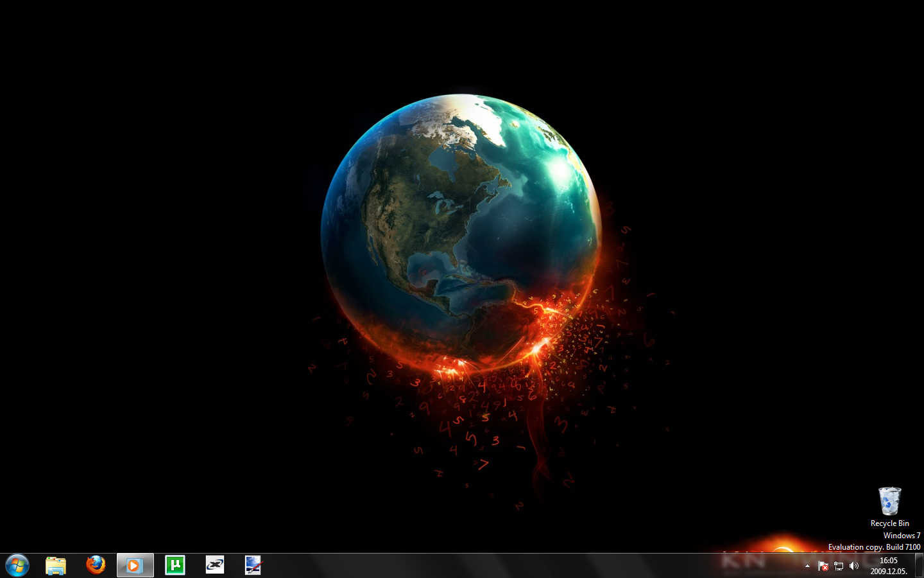Open the Recycle Bin desktop icon
924x578 pixels.
pos(889,502)
